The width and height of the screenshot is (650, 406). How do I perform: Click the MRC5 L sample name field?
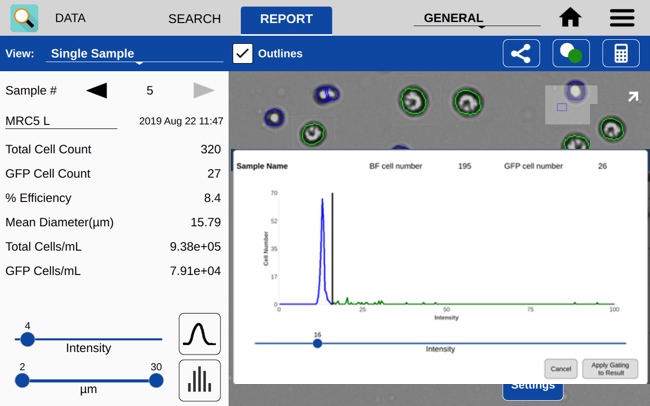[59, 121]
